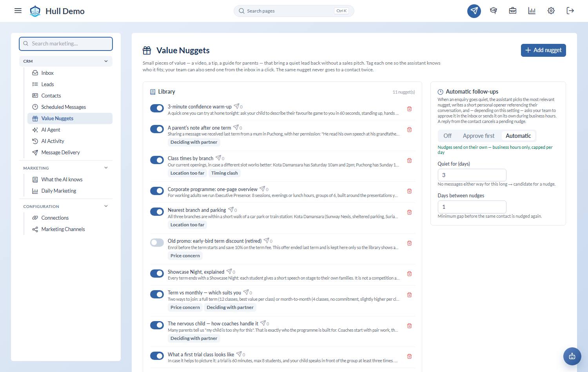Open the chatbot assistant floating button
The height and width of the screenshot is (372, 588).
click(x=572, y=356)
